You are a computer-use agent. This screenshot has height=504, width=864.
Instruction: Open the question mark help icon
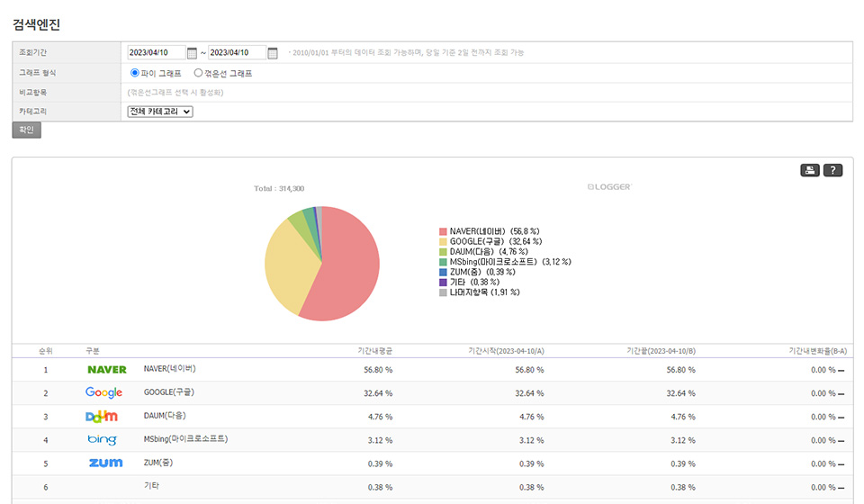coord(832,170)
